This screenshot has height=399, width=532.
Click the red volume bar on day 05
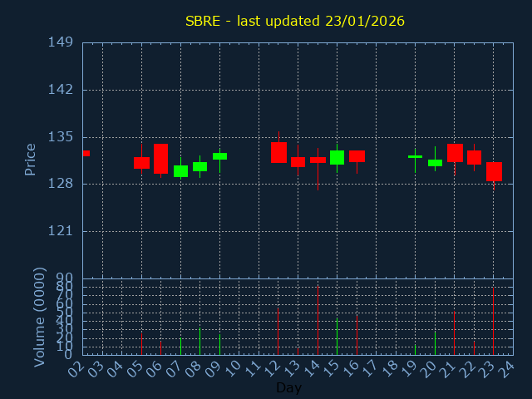coord(141,344)
